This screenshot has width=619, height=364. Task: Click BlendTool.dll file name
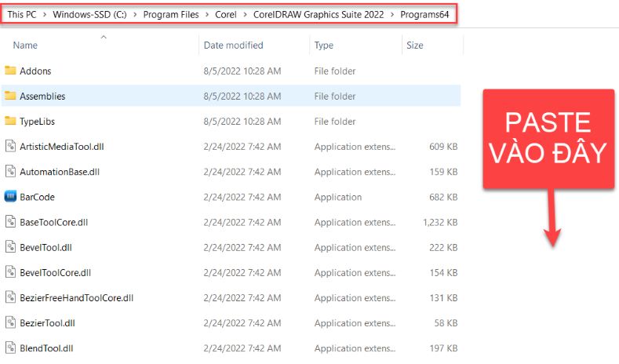46,348
